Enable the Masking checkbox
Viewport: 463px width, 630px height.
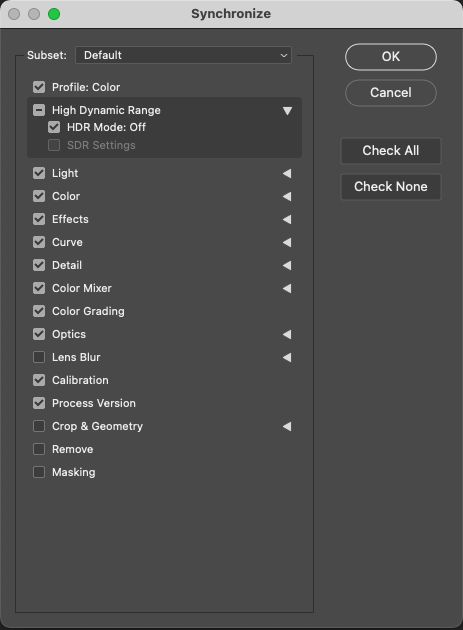tap(39, 472)
